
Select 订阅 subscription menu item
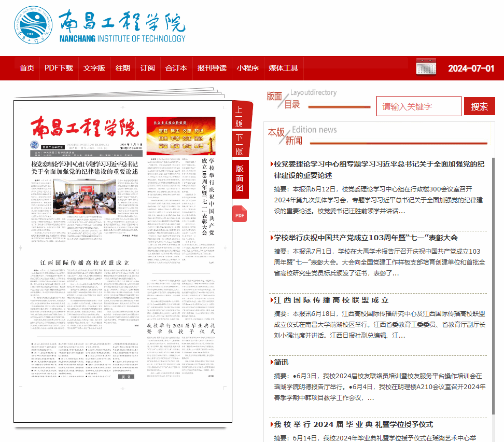coord(148,68)
